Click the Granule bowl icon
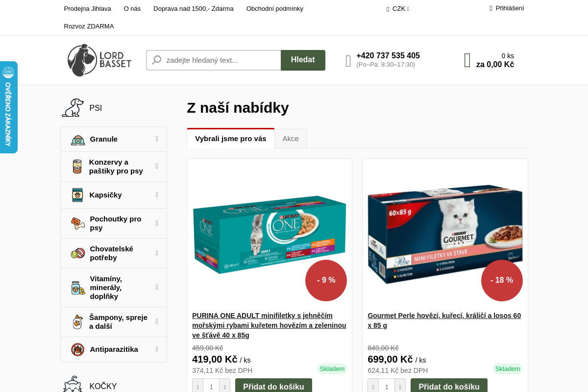The height and width of the screenshot is (392, 588). point(78,140)
